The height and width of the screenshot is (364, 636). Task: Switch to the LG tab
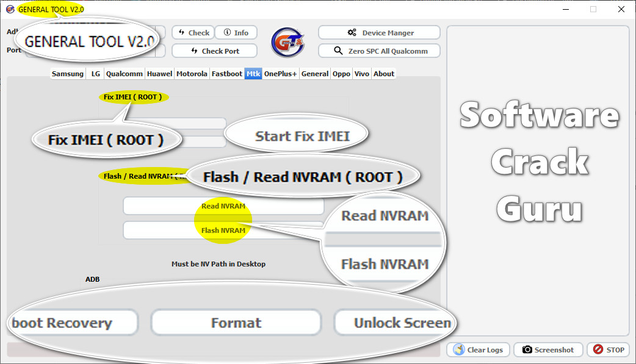click(95, 74)
